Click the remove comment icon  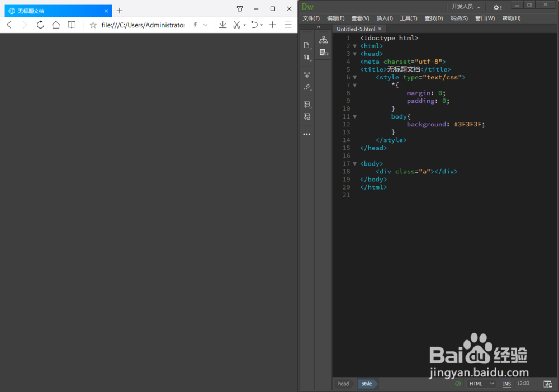click(306, 117)
